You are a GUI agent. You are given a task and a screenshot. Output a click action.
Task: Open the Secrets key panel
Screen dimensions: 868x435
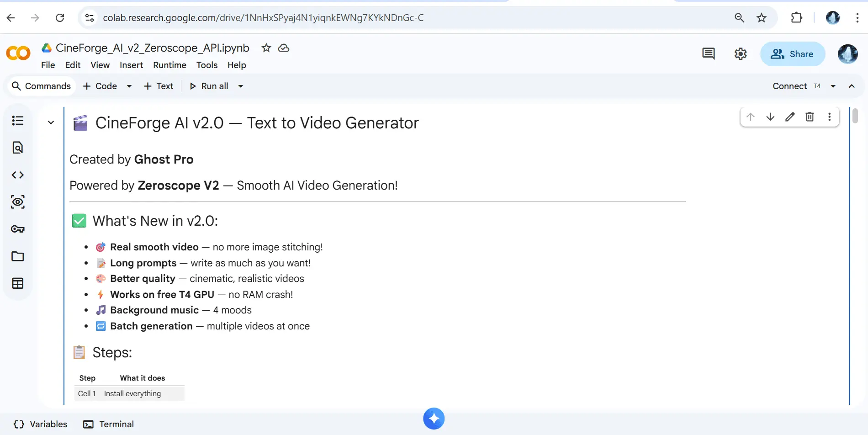(x=18, y=229)
